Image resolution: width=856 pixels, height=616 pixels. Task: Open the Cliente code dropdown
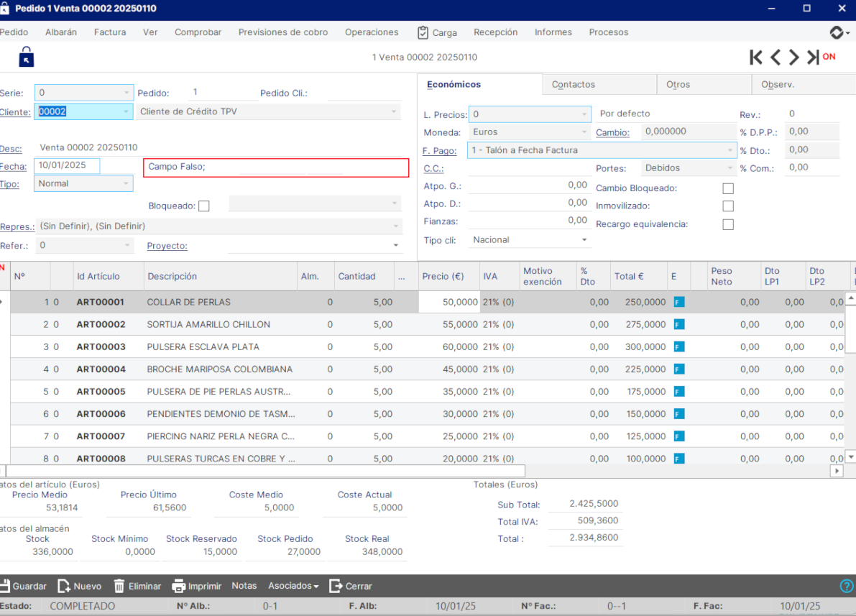click(x=126, y=111)
